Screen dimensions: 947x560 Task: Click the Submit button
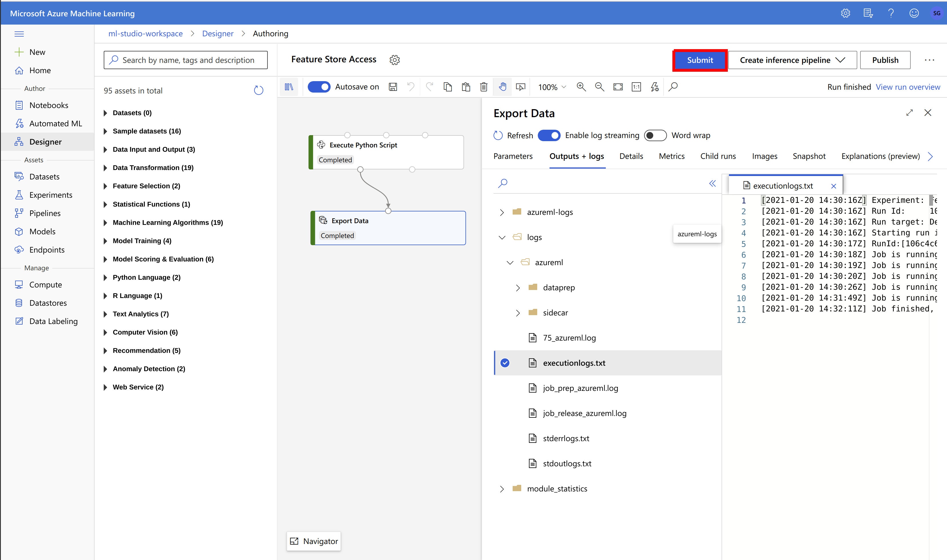click(x=700, y=60)
